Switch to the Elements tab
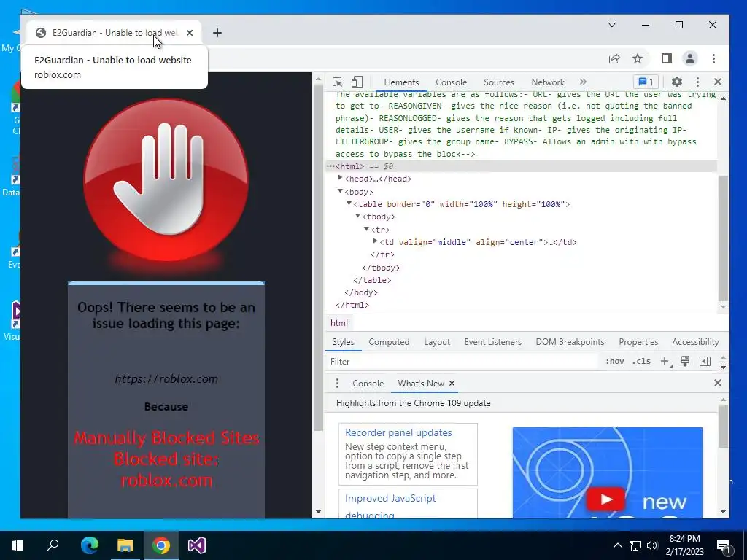 coord(401,82)
